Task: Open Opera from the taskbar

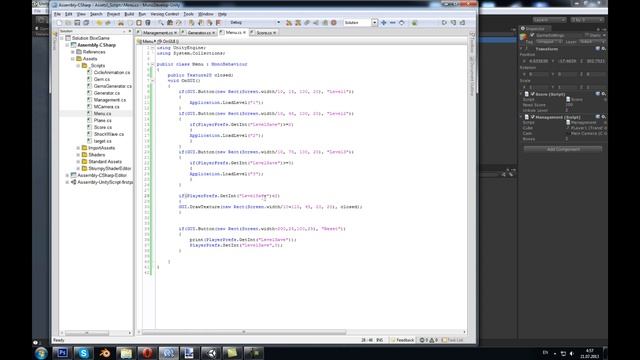Action: (x=147, y=353)
